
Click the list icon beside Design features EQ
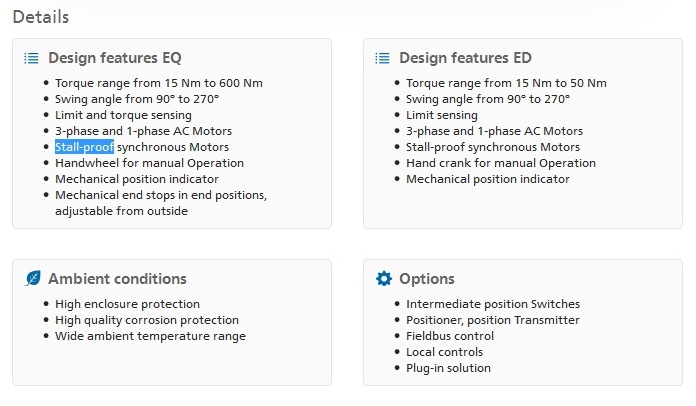pyautogui.click(x=32, y=58)
